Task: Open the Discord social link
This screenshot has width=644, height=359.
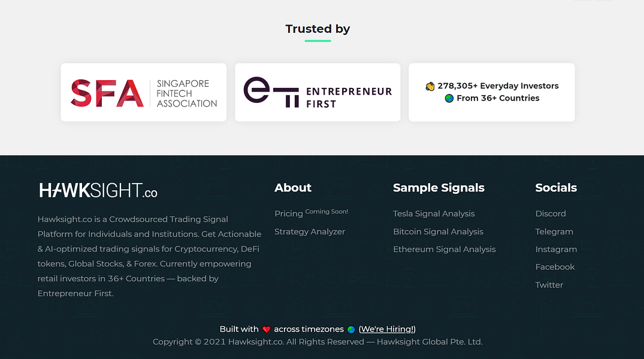Action: pos(551,214)
